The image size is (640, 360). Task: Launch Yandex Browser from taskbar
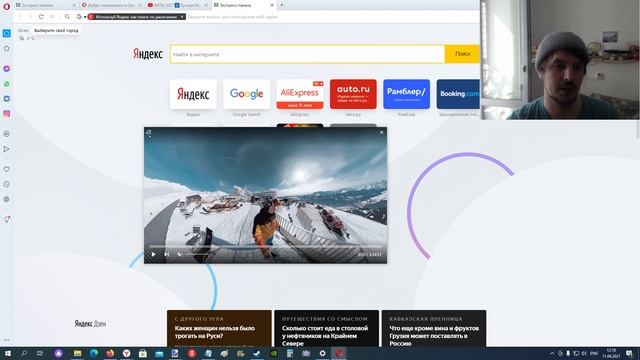[x=127, y=353]
